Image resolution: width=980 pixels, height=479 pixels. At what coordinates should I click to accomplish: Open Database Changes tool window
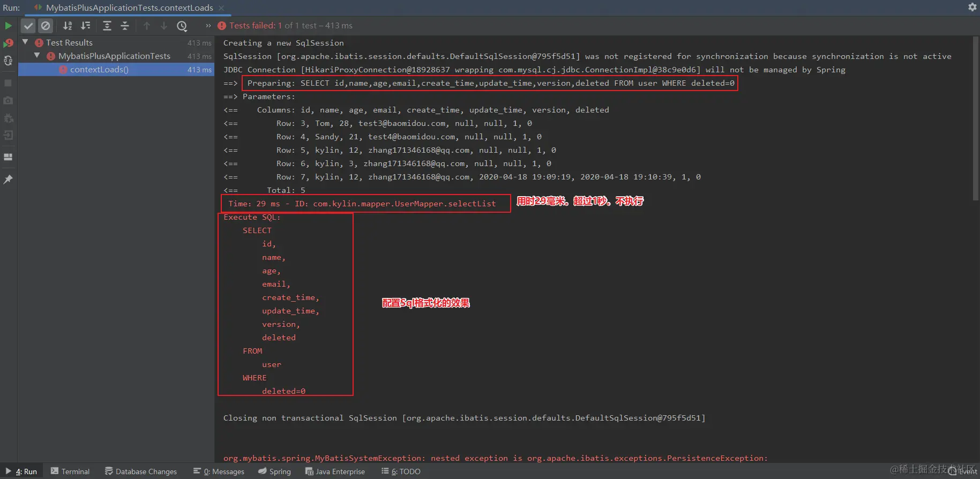[x=141, y=471]
